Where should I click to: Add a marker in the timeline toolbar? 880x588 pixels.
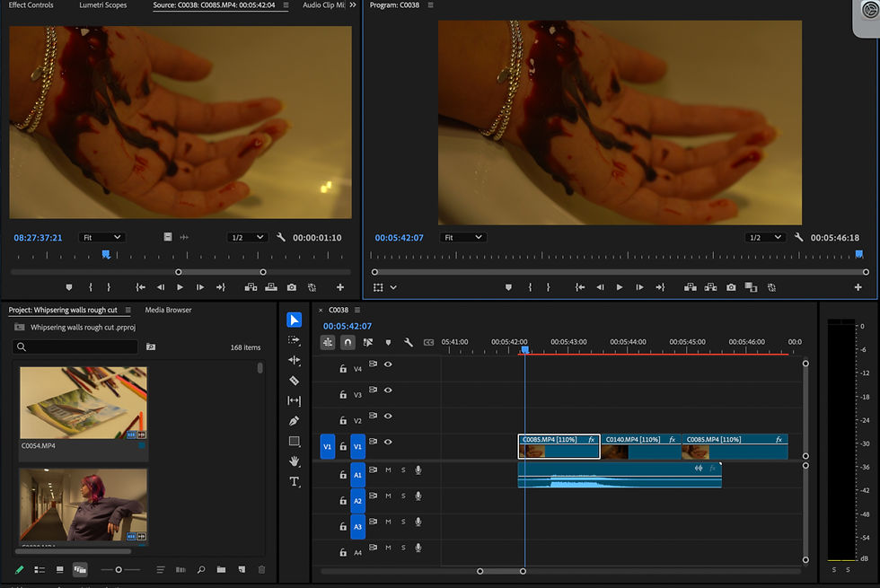point(388,342)
